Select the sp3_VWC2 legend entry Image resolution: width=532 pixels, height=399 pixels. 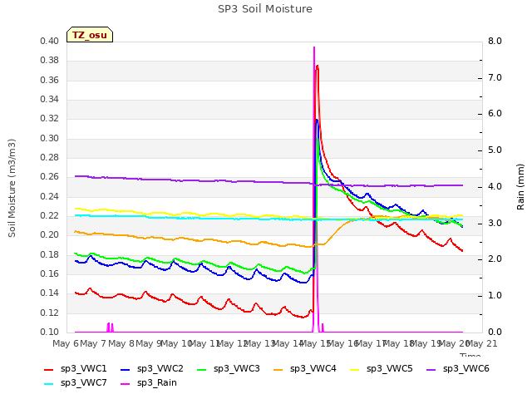(151, 369)
